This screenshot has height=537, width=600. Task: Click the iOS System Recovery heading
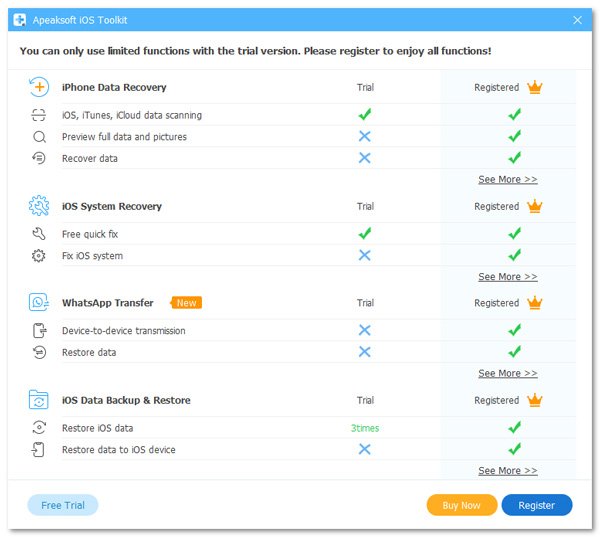click(112, 206)
